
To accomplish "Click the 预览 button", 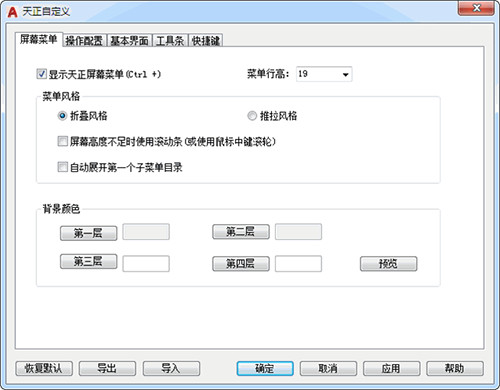I will click(388, 264).
